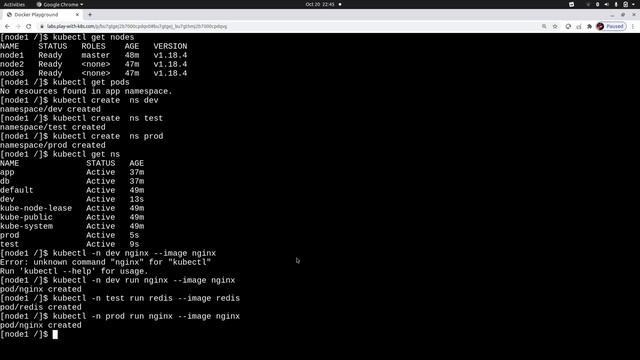640x360 pixels.
Task: Click the node2 Ready row
Action: pos(93,64)
